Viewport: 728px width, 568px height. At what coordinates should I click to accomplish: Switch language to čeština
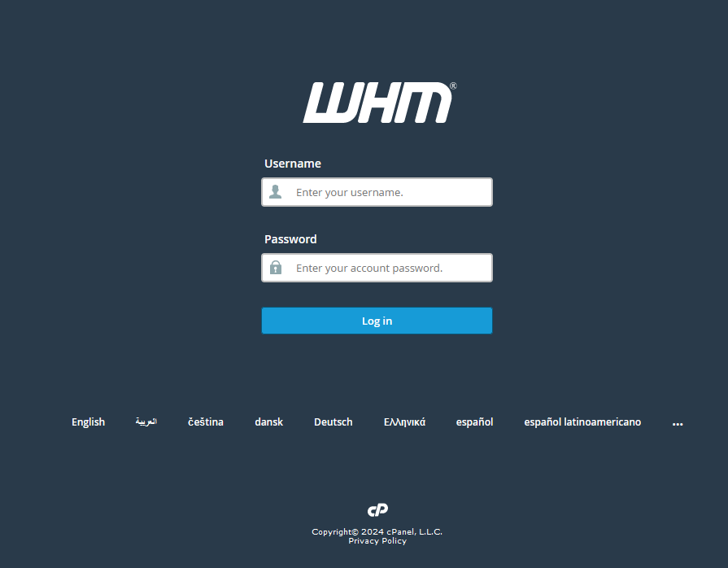206,422
